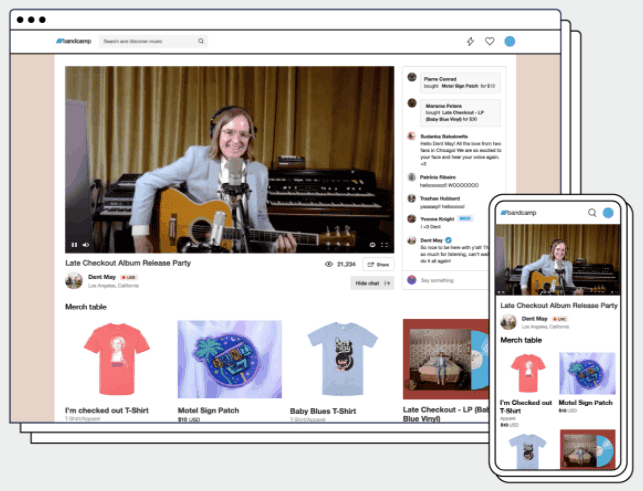Open the I'm checked out T-Shirt thumbnail
The width and height of the screenshot is (643, 491).
pyautogui.click(x=116, y=359)
